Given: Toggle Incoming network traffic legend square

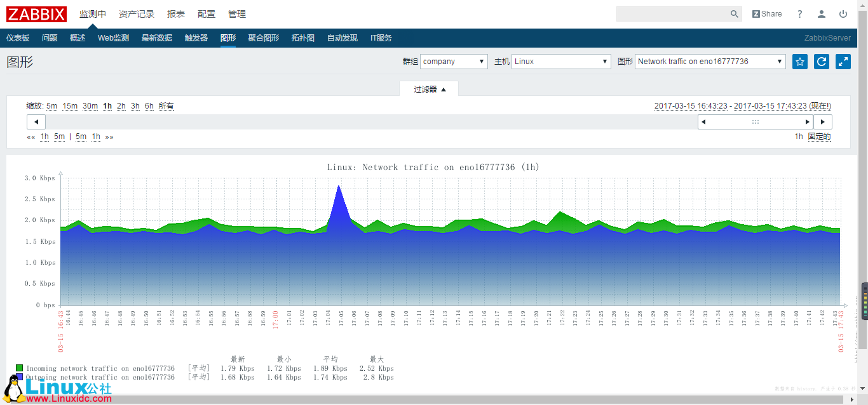Looking at the screenshot, I should (18, 368).
